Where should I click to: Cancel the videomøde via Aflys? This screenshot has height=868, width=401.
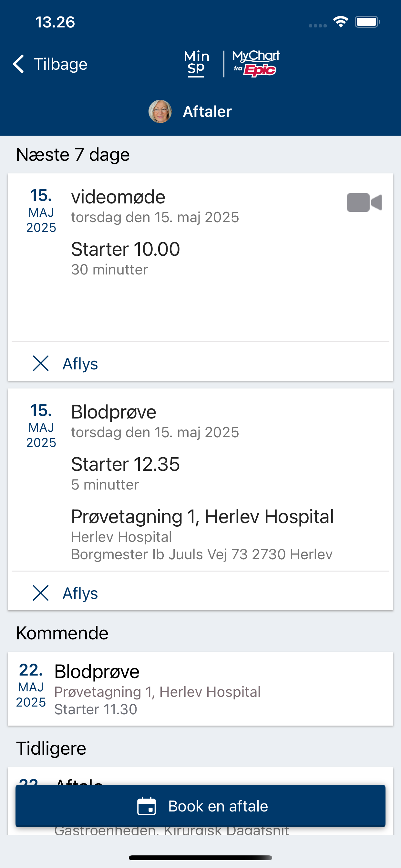[x=80, y=364]
